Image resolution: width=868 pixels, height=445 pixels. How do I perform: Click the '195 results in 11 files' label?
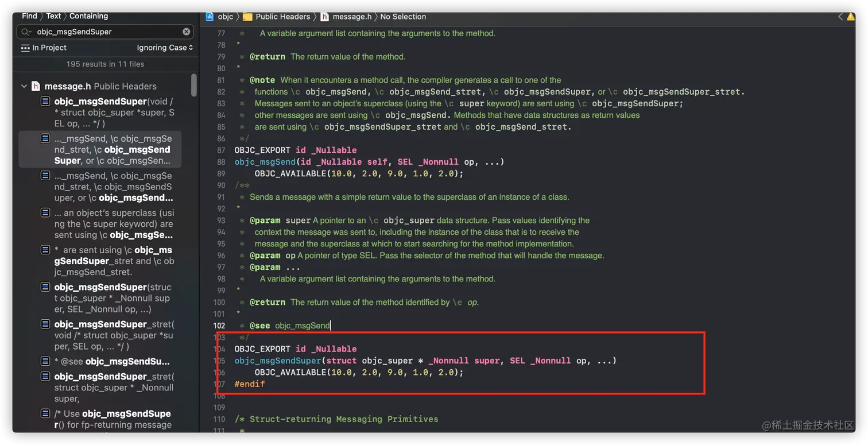point(105,64)
